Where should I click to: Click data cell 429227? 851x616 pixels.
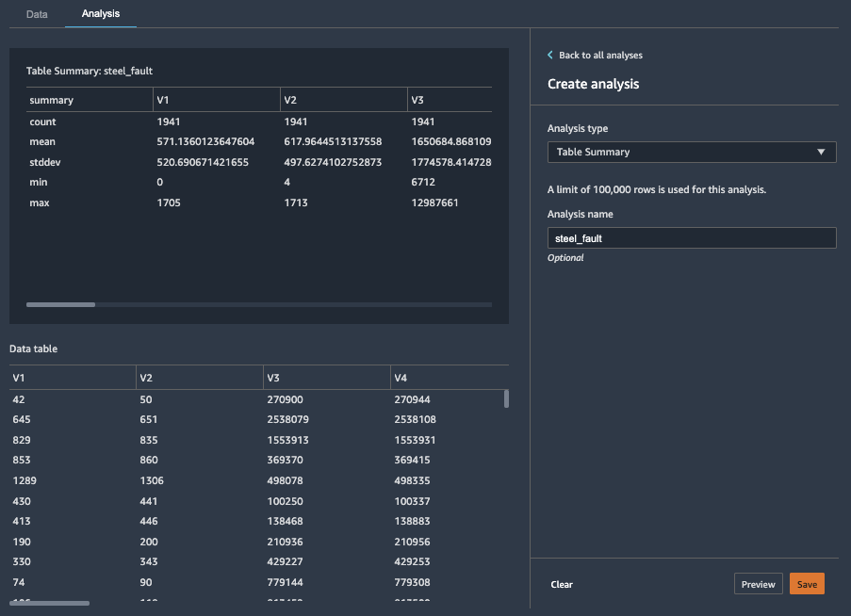[x=285, y=562]
